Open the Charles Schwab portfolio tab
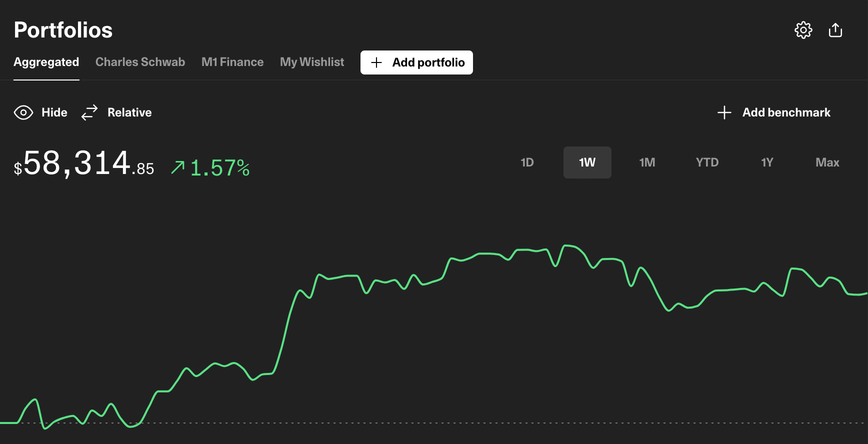The width and height of the screenshot is (868, 444). tap(140, 62)
